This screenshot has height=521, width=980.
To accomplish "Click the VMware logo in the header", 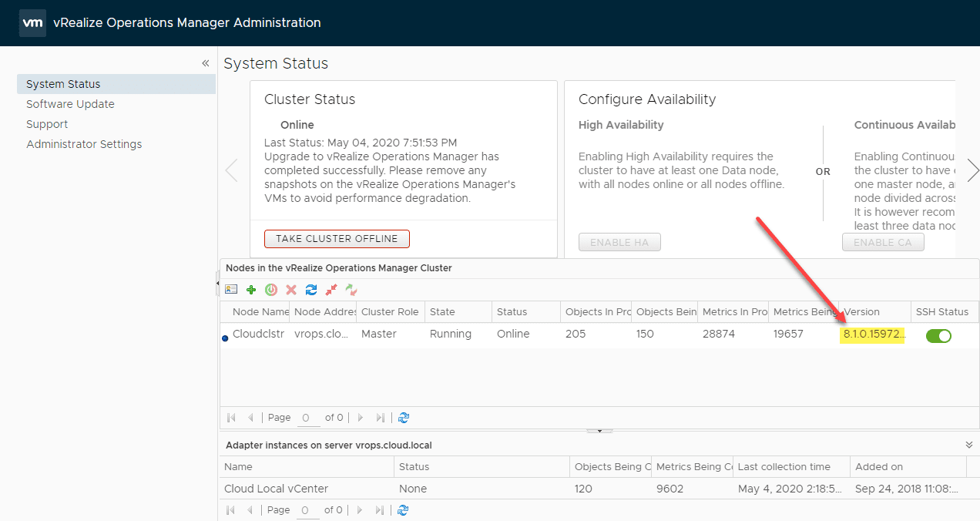I will (32, 22).
